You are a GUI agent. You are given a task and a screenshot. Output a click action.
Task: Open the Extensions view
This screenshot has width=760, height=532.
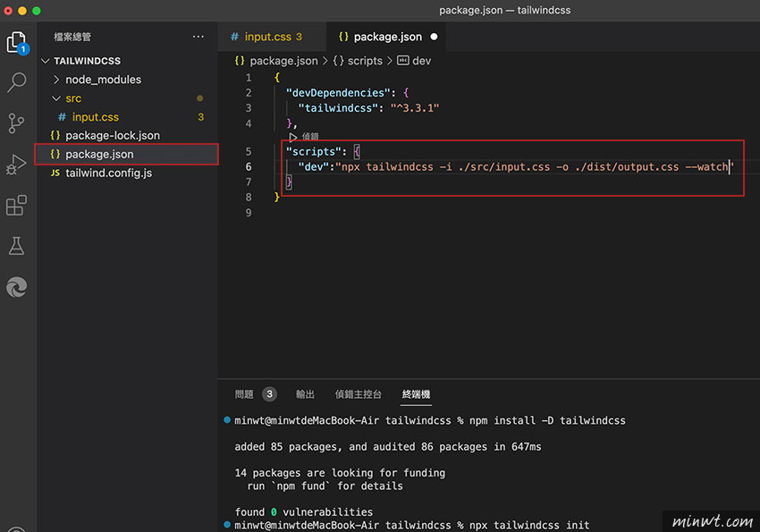coord(16,205)
